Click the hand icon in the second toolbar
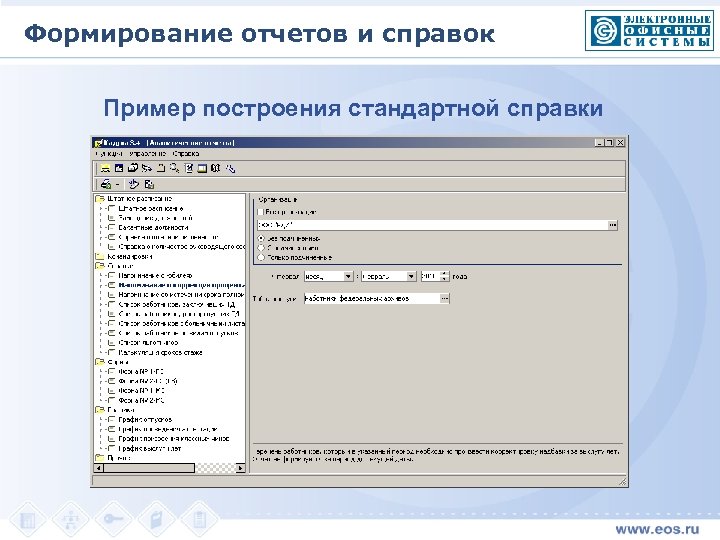Viewport: 720px width, 540px height. point(133,184)
